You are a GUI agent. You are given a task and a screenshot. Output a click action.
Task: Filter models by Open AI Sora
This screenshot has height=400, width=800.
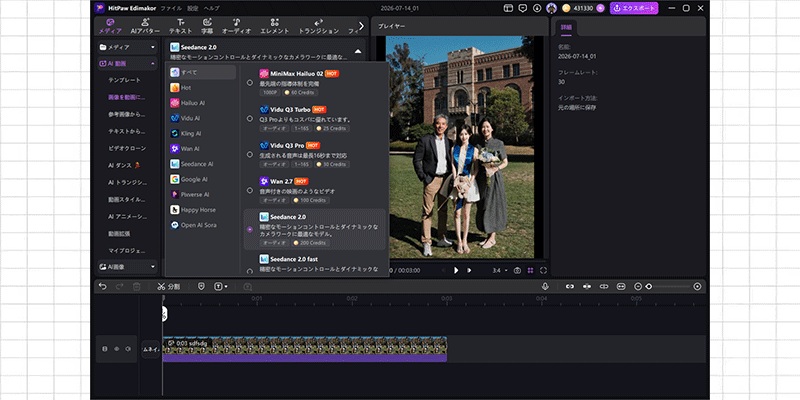point(203,225)
